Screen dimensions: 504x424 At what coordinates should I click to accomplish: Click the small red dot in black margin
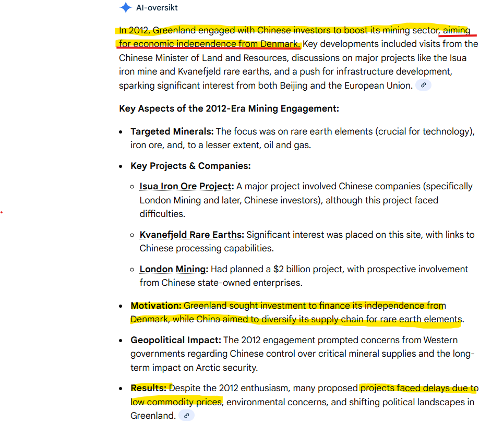[x=2, y=212]
